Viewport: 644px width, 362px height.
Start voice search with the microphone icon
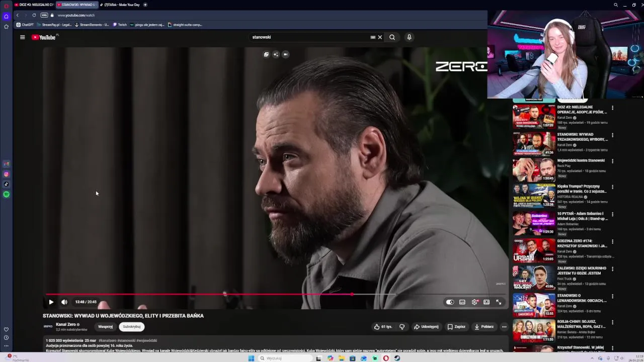point(409,37)
